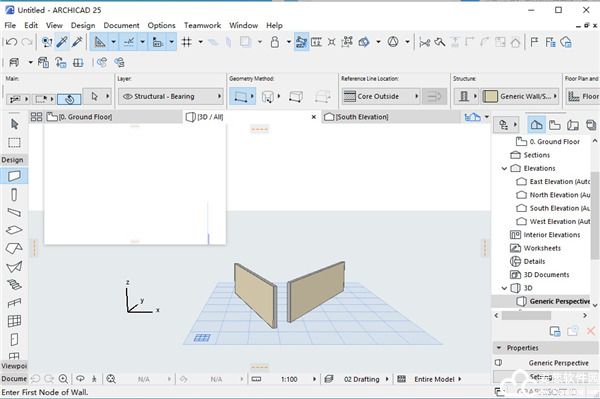
Task: Toggle Suspend Groups lock icon
Action: (x=274, y=42)
